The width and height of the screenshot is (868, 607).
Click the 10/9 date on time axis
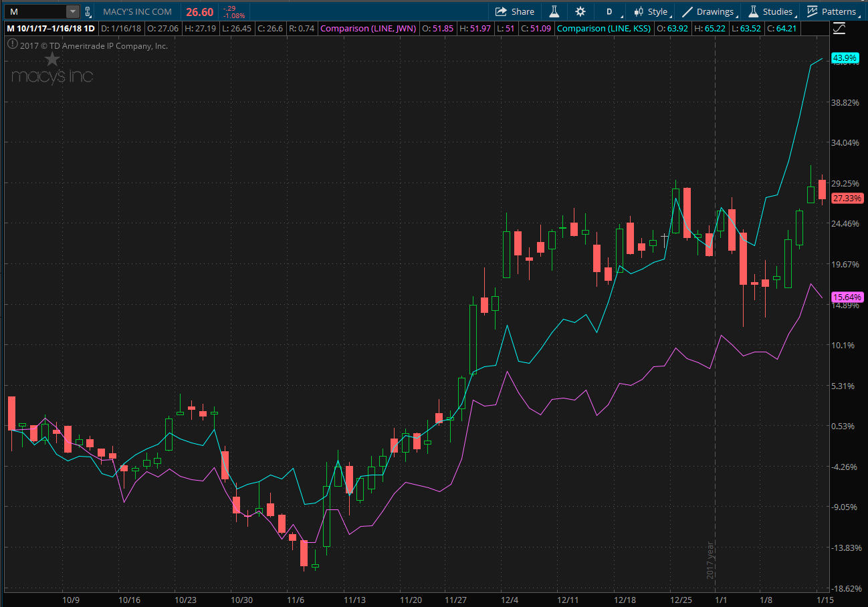point(71,600)
